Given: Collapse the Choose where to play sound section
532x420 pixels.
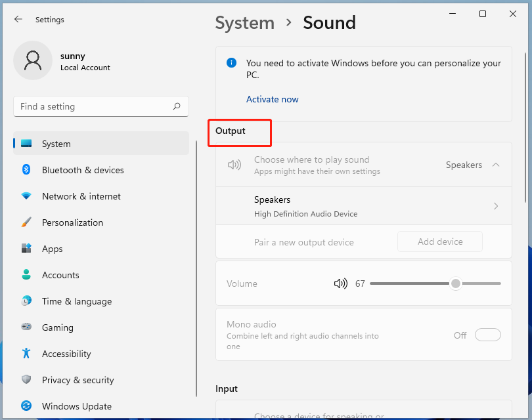Looking at the screenshot, I should pyautogui.click(x=496, y=165).
